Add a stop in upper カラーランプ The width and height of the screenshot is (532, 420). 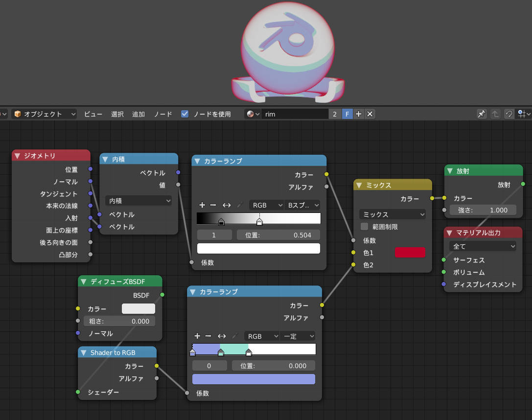point(202,205)
